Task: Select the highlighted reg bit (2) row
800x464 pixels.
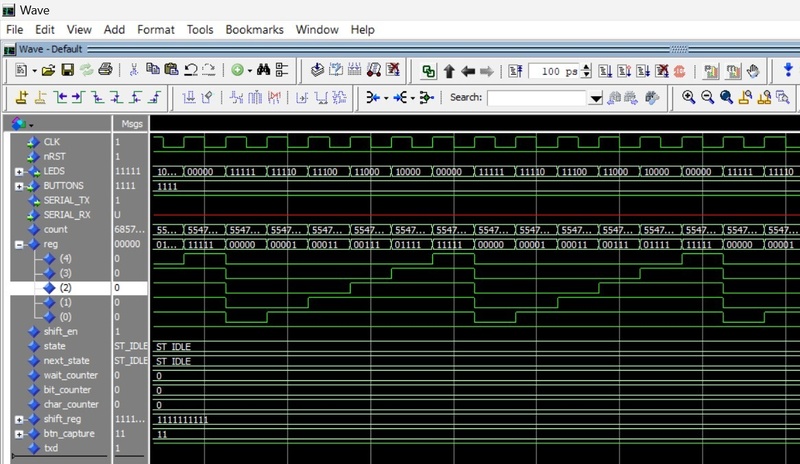Action: pyautogui.click(x=60, y=288)
